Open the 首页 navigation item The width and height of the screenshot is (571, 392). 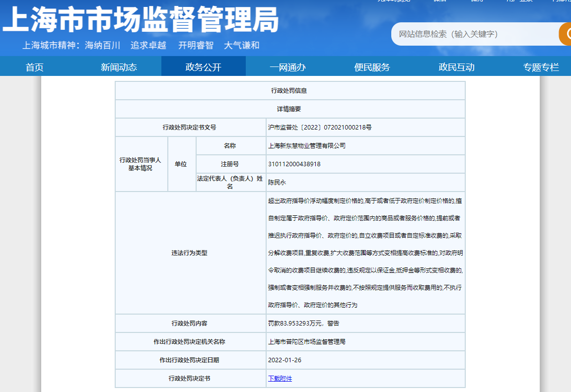[x=35, y=67]
